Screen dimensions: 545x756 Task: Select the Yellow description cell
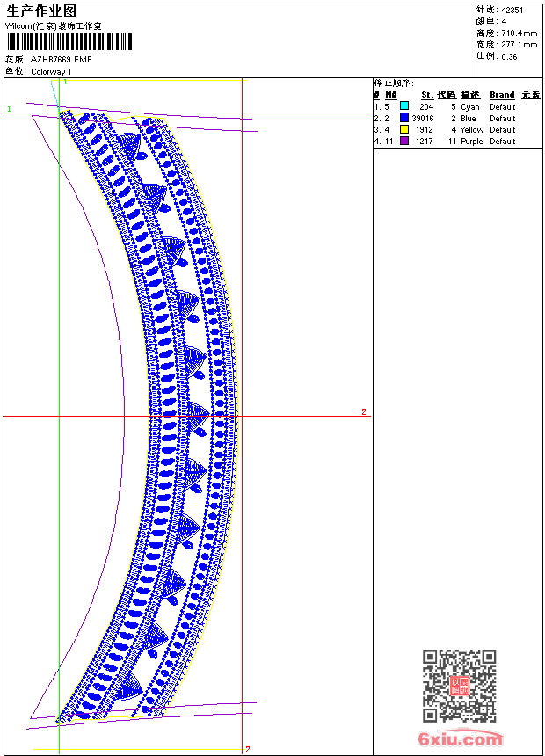coord(472,130)
